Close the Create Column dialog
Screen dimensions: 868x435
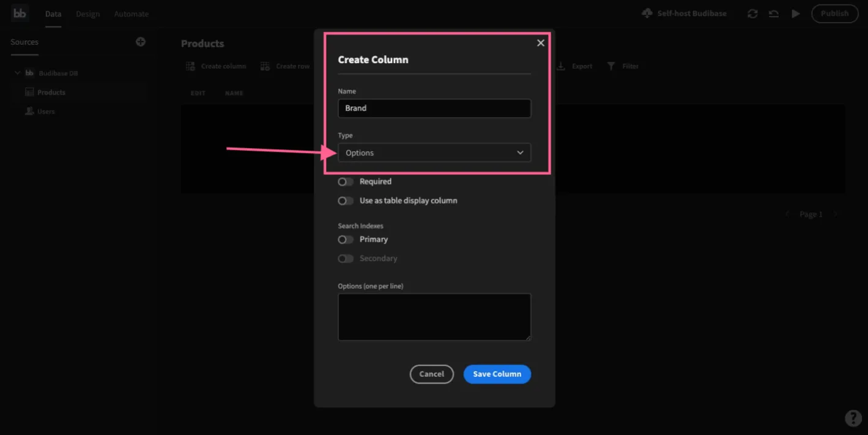pos(541,43)
